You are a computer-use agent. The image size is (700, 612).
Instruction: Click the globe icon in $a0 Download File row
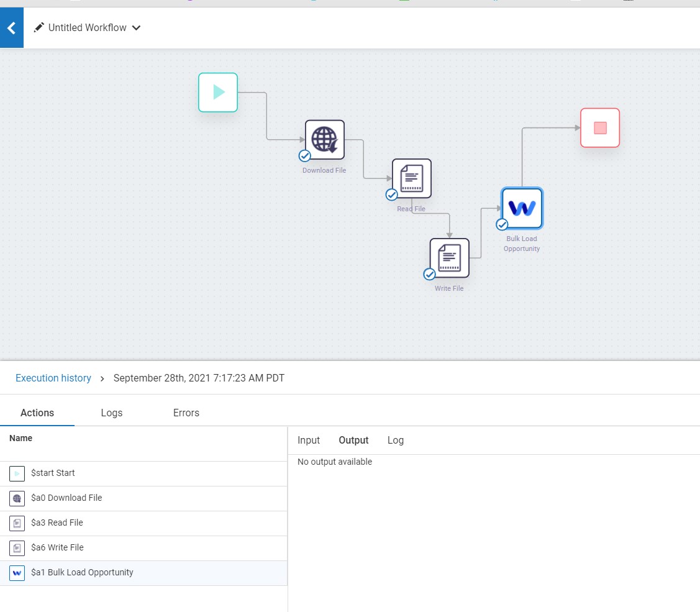pos(17,498)
